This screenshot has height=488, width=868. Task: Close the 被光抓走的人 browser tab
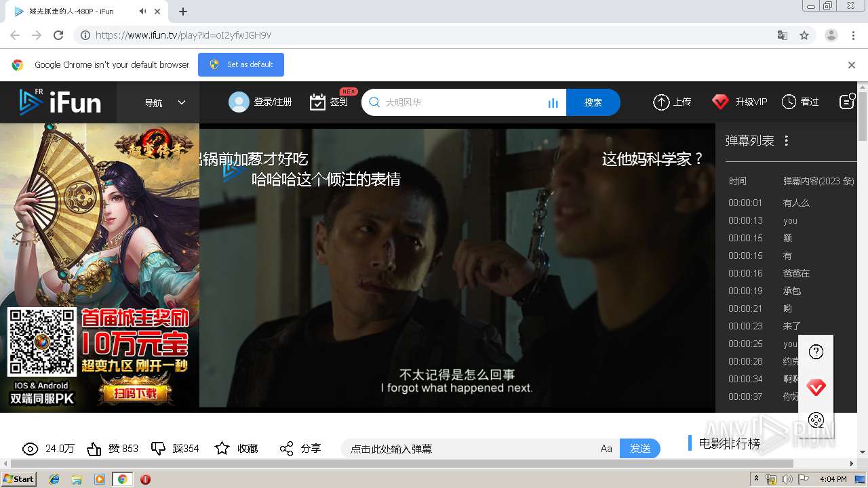[x=159, y=12]
